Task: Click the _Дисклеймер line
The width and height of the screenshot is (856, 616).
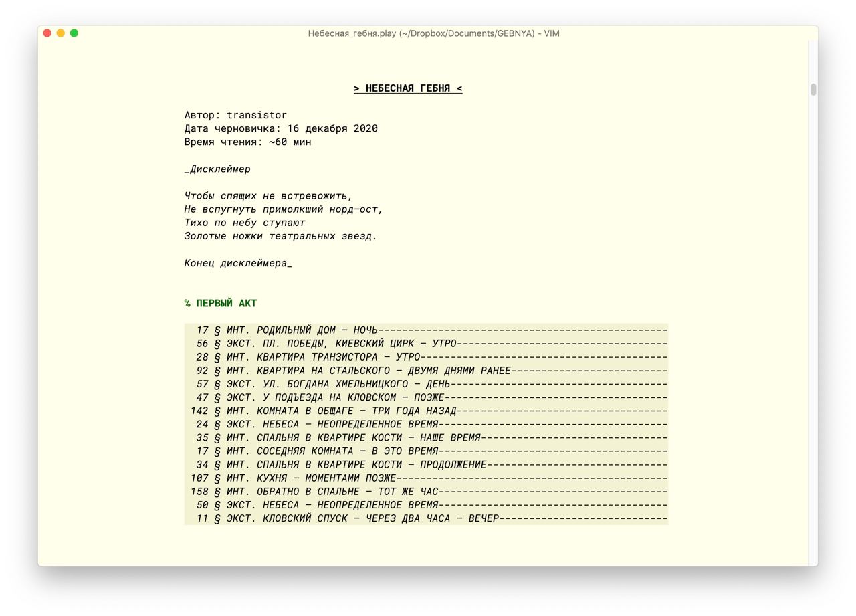Action: (x=217, y=169)
